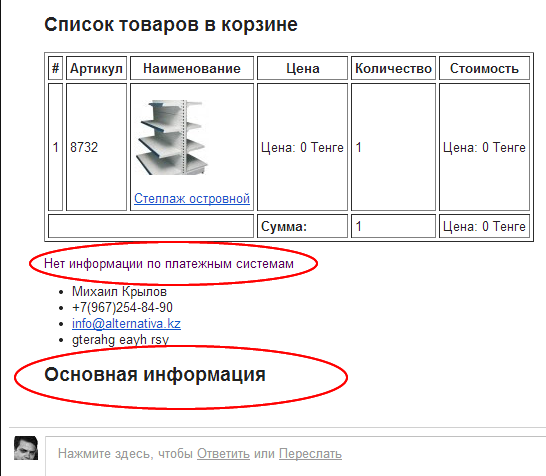The height and width of the screenshot is (476, 546).
Task: Click the Ответить reply link
Action: tap(223, 453)
